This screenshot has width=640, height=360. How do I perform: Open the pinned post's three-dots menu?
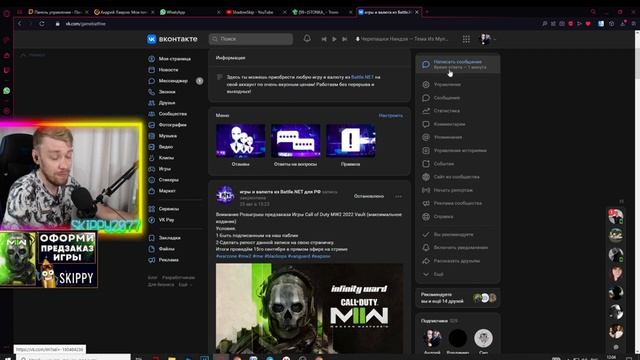point(398,196)
